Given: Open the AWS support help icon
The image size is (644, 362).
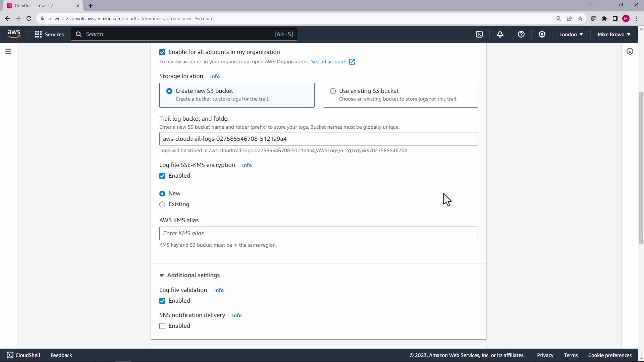Looking at the screenshot, I should (521, 34).
